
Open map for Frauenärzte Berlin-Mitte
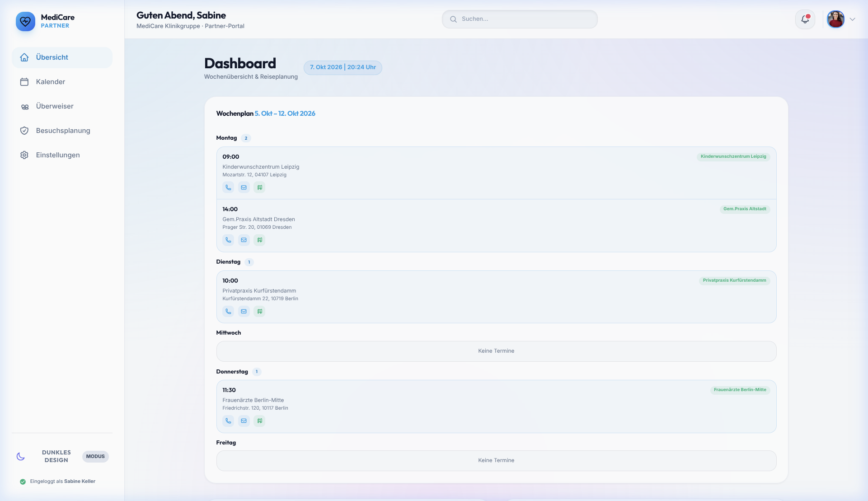tap(259, 421)
